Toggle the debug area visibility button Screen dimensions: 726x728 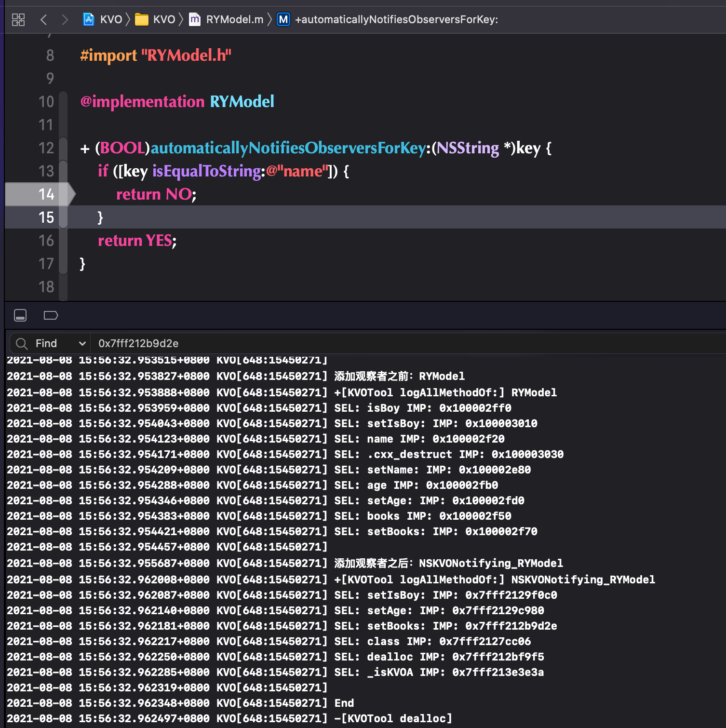coord(20,315)
